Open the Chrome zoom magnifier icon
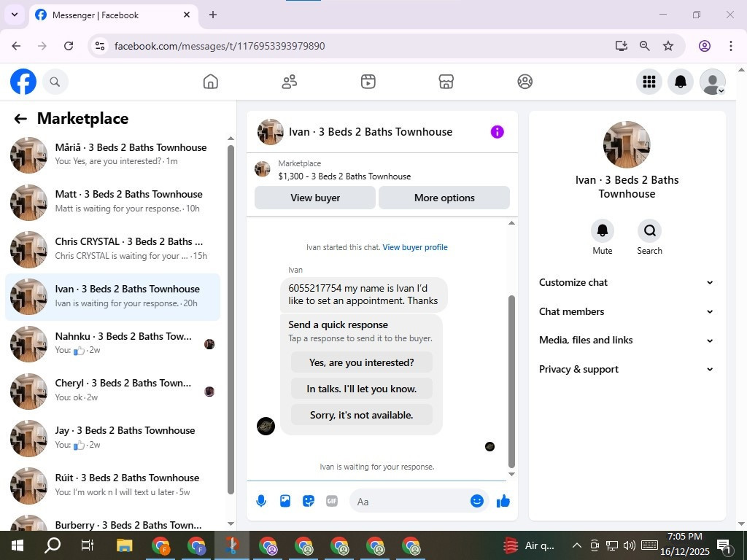This screenshot has height=560, width=747. point(645,46)
